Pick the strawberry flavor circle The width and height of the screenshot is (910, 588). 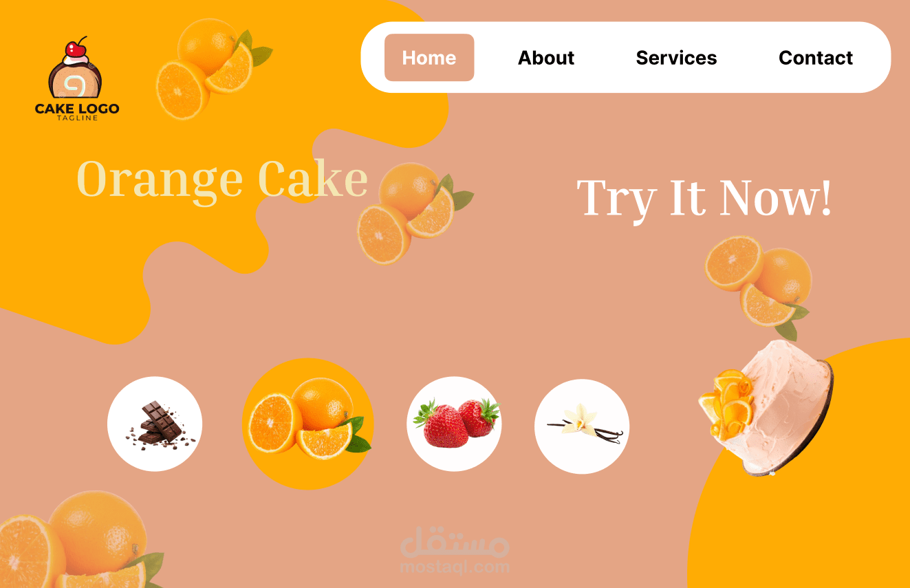454,424
